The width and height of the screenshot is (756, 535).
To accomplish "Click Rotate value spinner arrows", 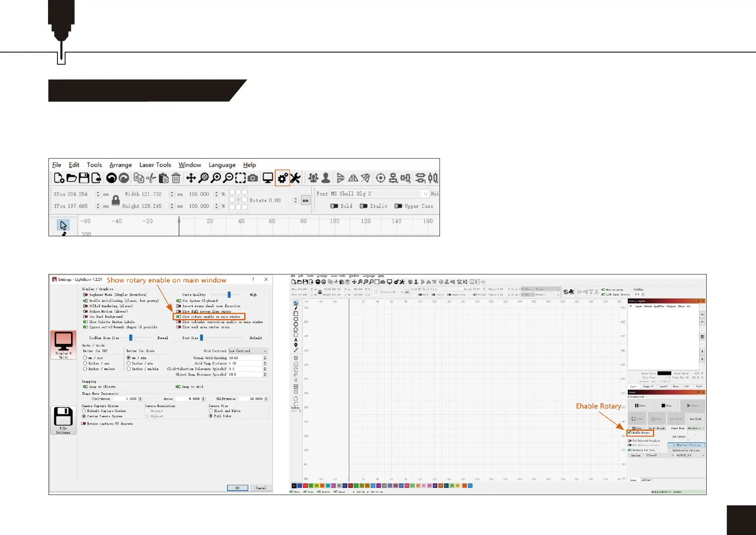I will point(295,200).
